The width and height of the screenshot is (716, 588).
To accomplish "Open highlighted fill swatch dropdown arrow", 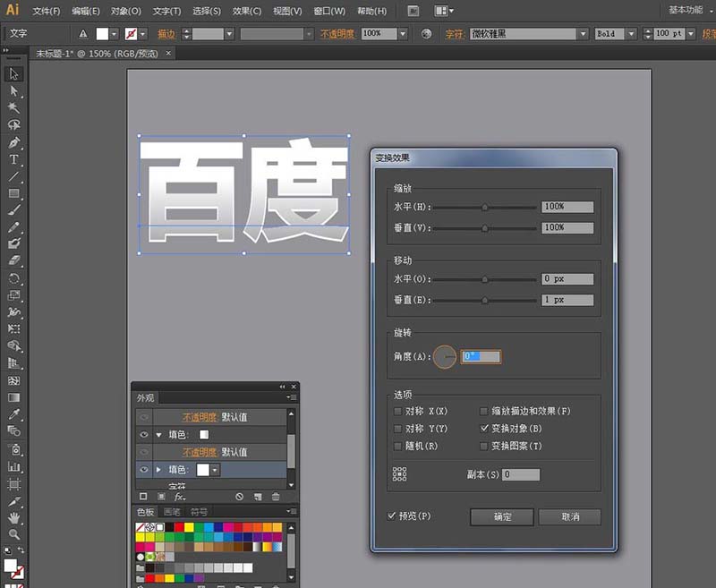I will (215, 470).
